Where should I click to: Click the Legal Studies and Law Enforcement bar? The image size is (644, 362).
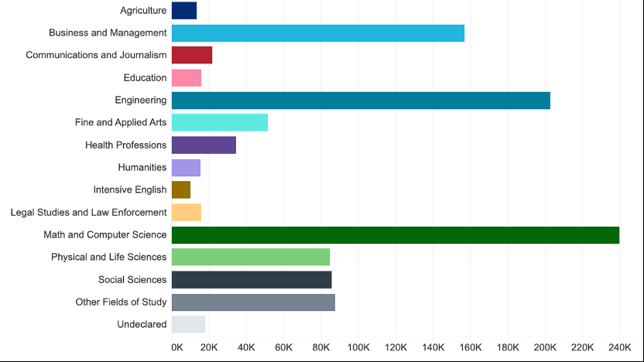click(187, 213)
